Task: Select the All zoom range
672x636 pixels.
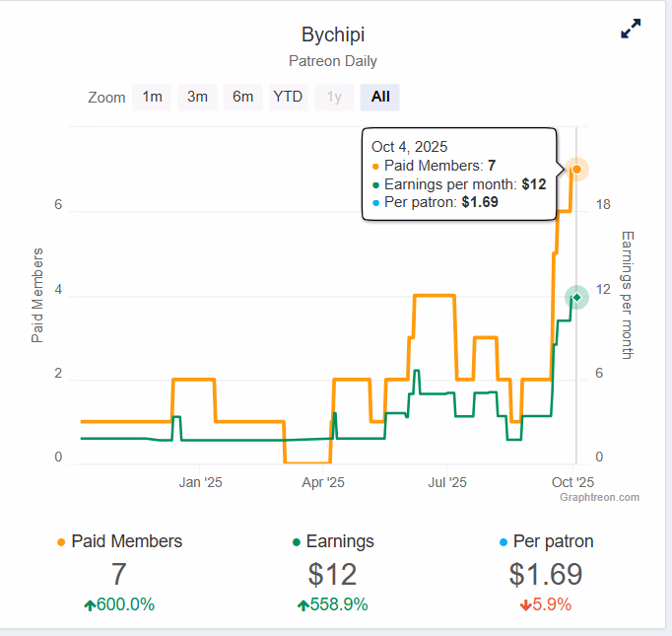Action: pyautogui.click(x=380, y=97)
